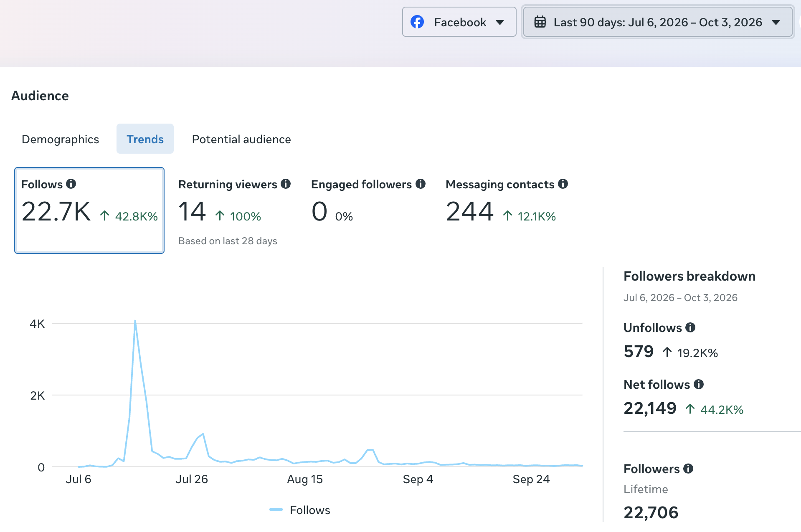Switch to the Potential audience tab
Viewport: 801px width, 532px height.
pos(241,139)
